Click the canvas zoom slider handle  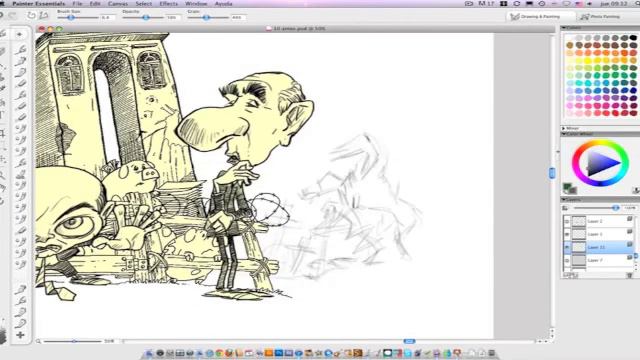(x=74, y=341)
